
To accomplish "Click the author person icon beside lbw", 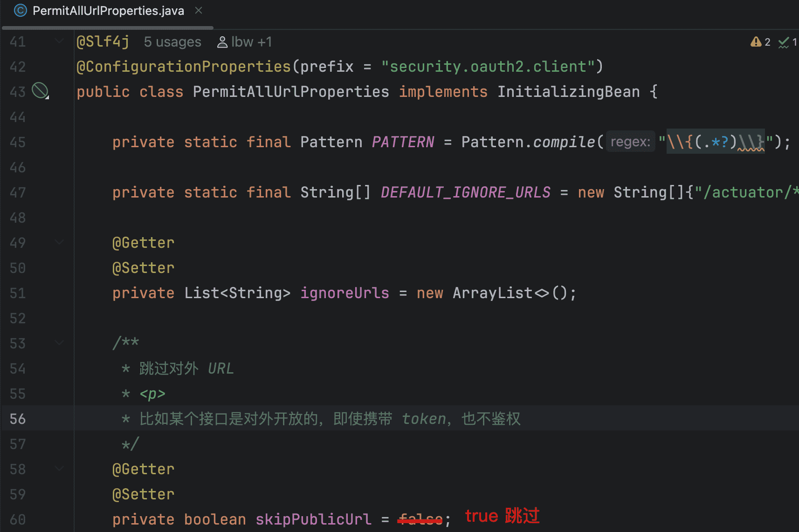I will coord(222,42).
